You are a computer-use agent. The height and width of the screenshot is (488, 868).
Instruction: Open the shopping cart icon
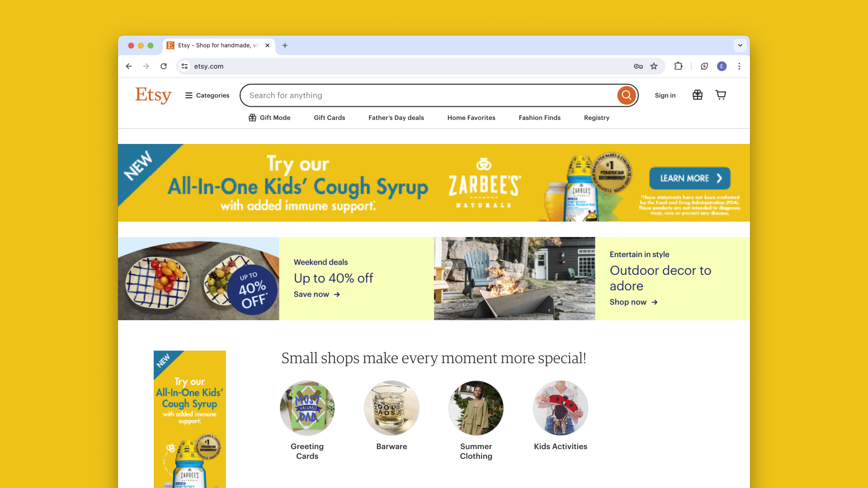click(721, 95)
